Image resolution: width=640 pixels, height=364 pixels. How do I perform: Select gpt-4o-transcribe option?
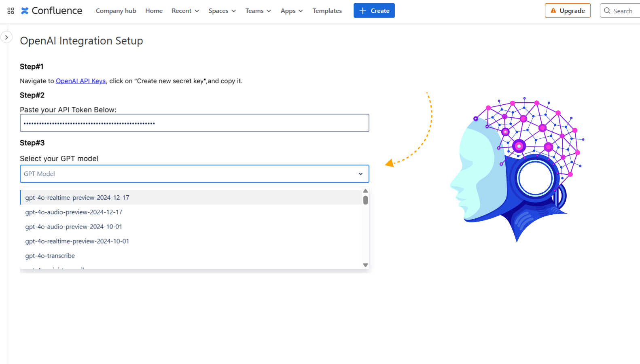tap(191, 256)
